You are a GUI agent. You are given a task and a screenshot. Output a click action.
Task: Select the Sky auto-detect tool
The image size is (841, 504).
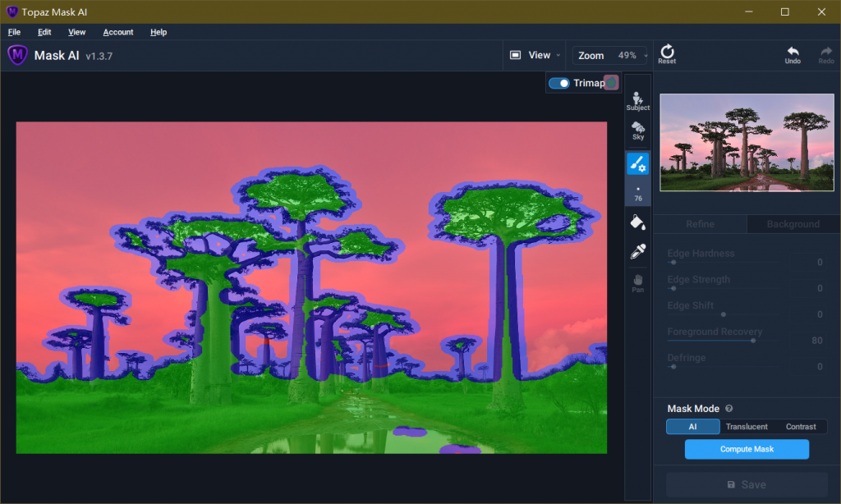(x=637, y=131)
